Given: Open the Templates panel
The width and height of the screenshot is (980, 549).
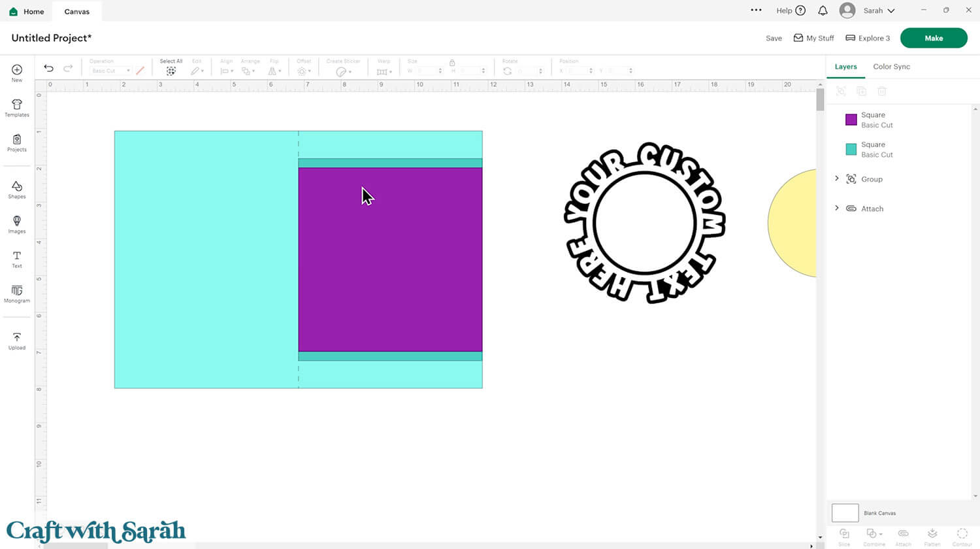Looking at the screenshot, I should [x=17, y=108].
